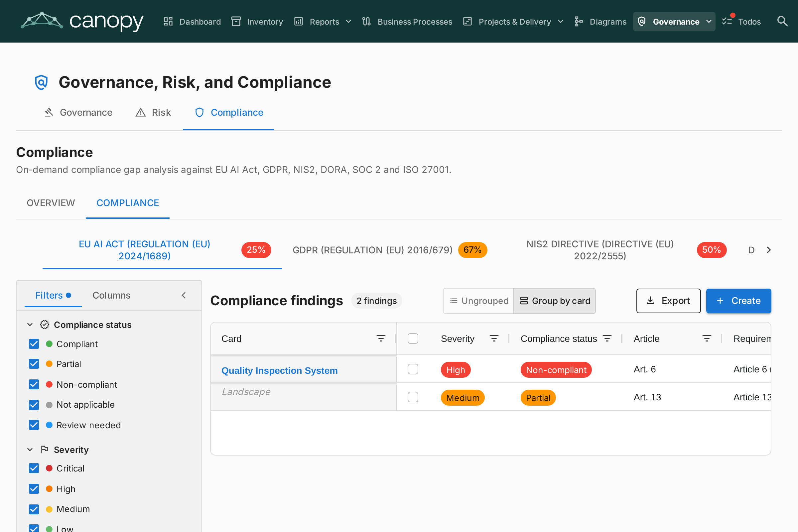Select the Art. 6 finding row checkbox
798x532 pixels.
(413, 369)
